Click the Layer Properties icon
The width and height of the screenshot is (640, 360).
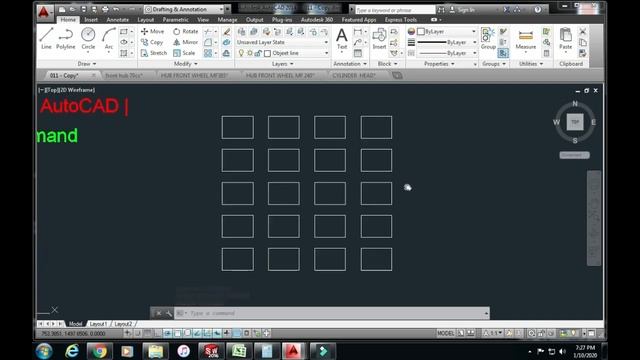pyautogui.click(x=242, y=31)
